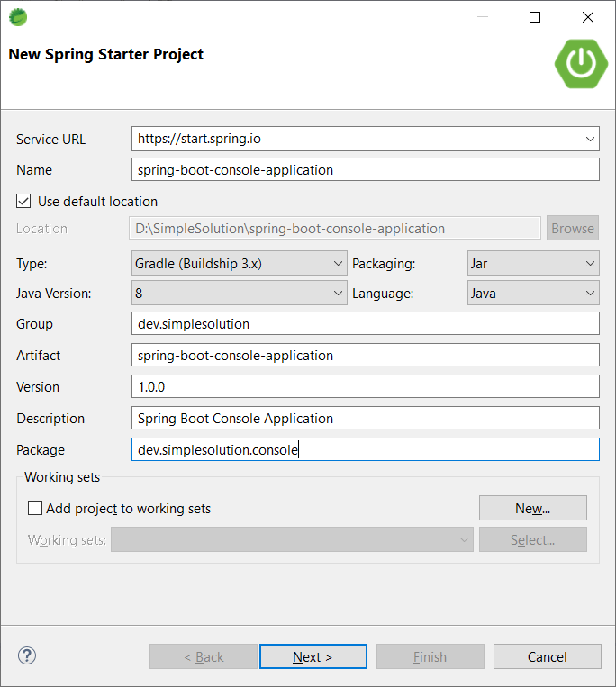Viewport: 616px width, 687px height.
Task: Click the Service URL label
Action: point(50,140)
